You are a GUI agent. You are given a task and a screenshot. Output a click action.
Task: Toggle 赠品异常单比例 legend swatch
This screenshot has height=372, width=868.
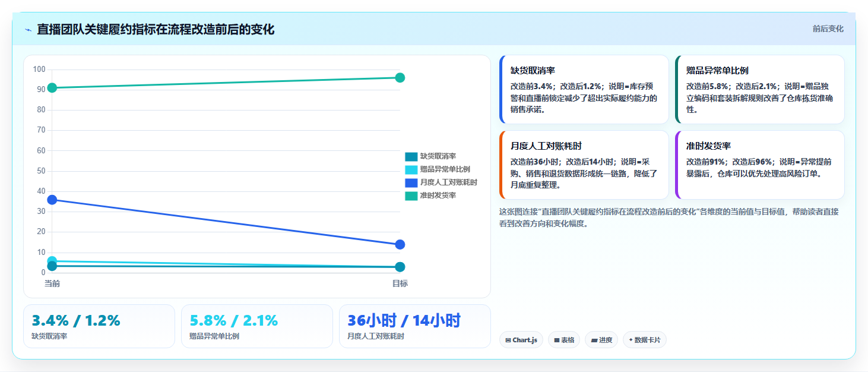(411, 169)
